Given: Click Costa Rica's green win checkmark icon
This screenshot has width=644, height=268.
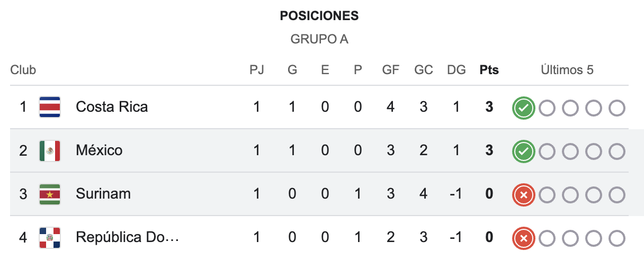Looking at the screenshot, I should [x=523, y=108].
